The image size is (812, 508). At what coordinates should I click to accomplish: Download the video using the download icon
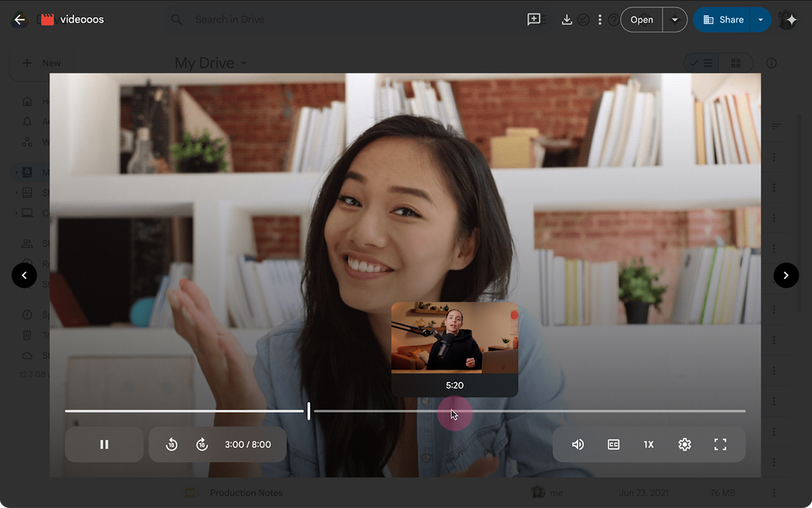tap(567, 20)
